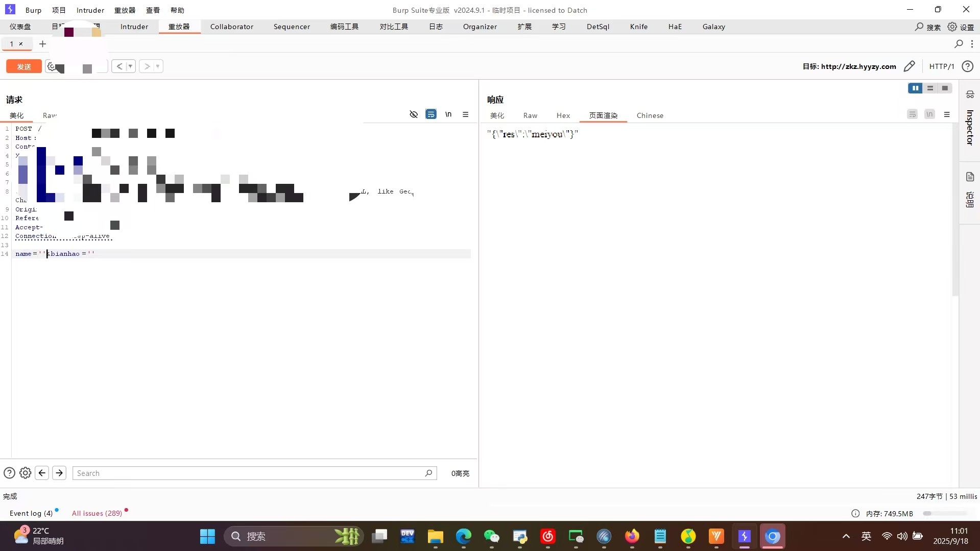
Task: Select top-bottom split layout icon
Action: pyautogui.click(x=930, y=88)
